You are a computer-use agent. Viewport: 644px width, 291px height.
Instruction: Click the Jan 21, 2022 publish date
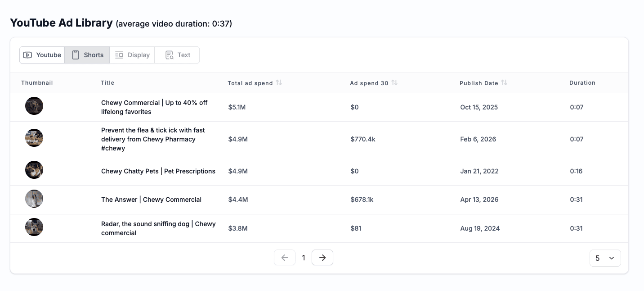[x=479, y=171]
